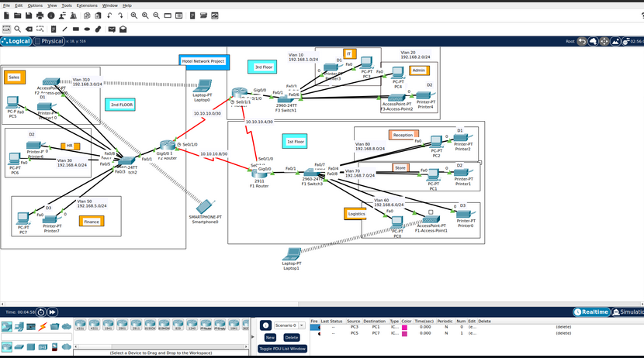The width and height of the screenshot is (644, 358).
Task: Choose the Resize Shape tool
Action: coord(40,29)
